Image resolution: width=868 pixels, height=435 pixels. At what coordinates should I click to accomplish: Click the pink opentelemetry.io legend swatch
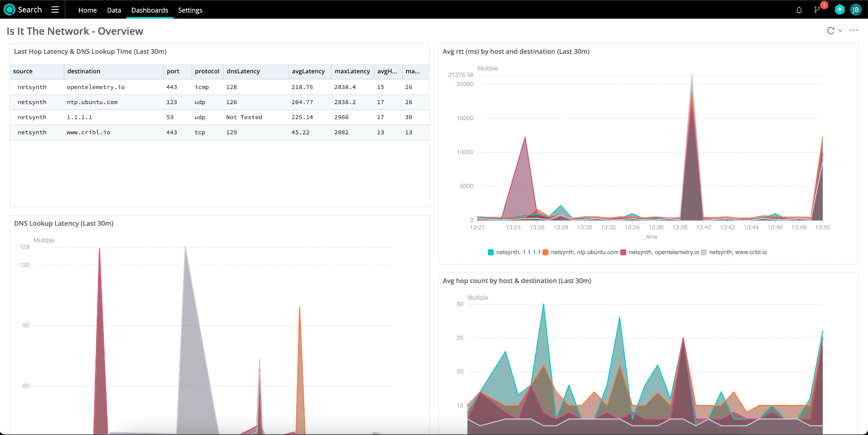point(623,252)
